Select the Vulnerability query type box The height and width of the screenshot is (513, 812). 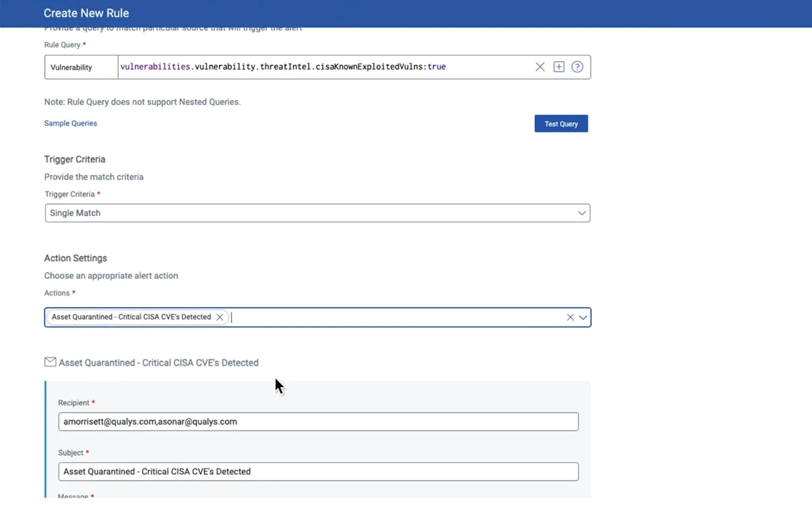[x=81, y=67]
